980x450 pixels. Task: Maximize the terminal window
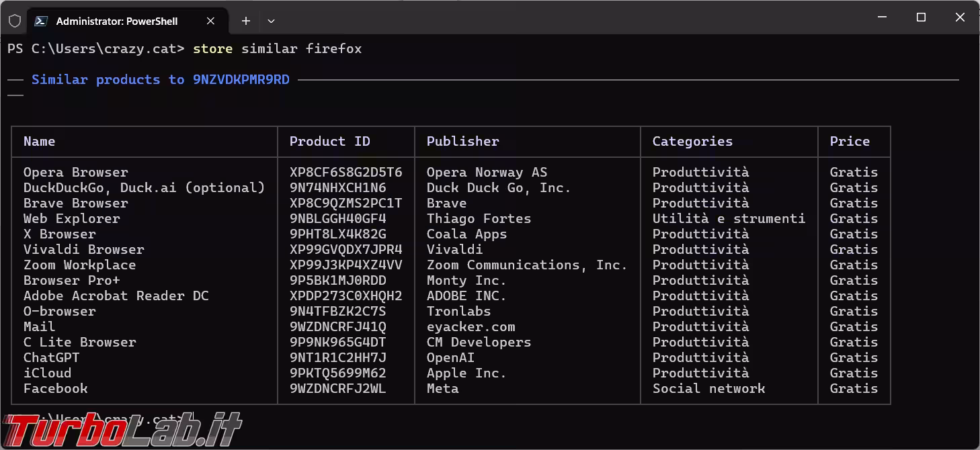point(921,17)
